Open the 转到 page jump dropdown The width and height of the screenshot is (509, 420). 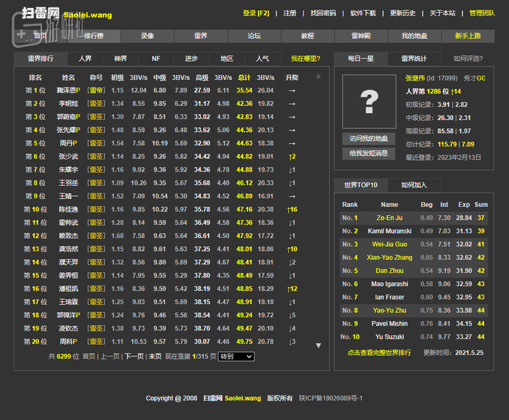[235, 356]
